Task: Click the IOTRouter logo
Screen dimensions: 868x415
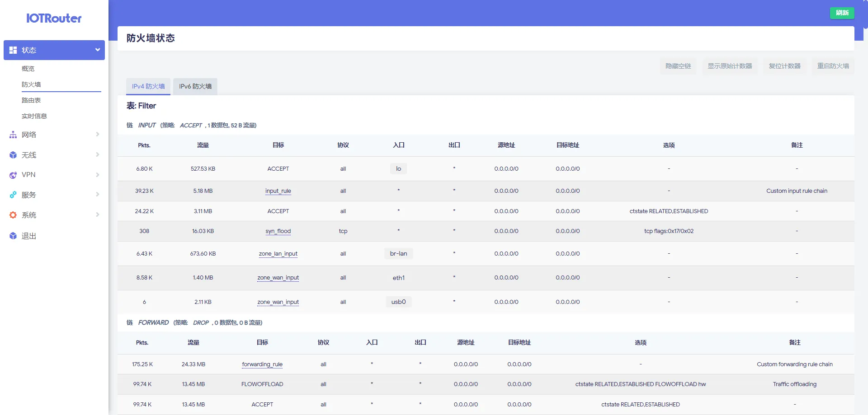Action: point(54,19)
